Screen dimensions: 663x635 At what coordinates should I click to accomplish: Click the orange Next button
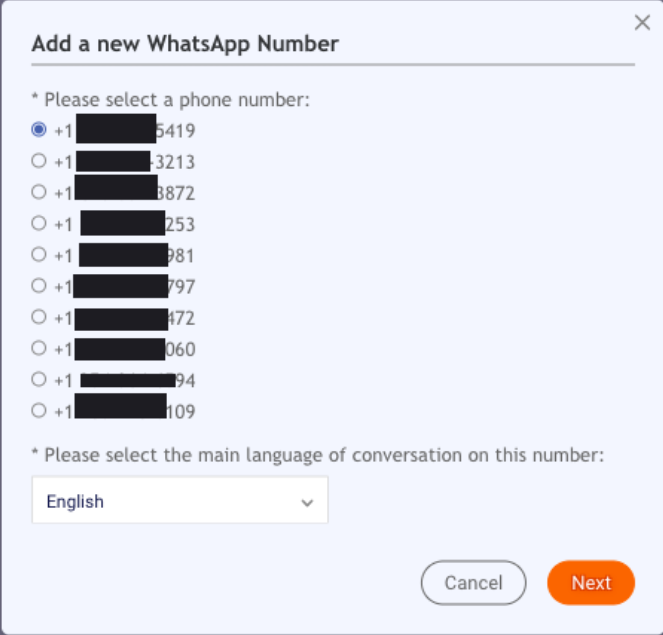coord(591,583)
